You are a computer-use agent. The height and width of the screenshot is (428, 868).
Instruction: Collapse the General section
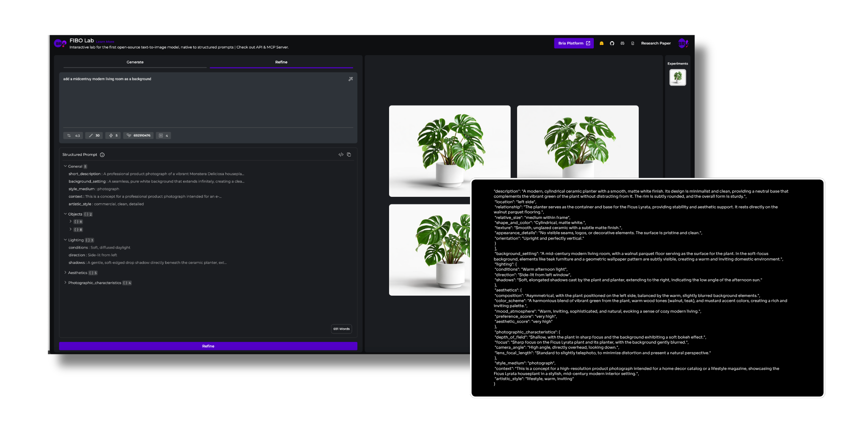(x=65, y=166)
